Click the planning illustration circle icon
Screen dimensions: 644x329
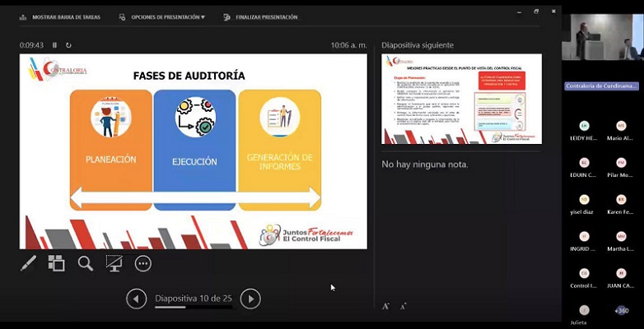point(111,117)
